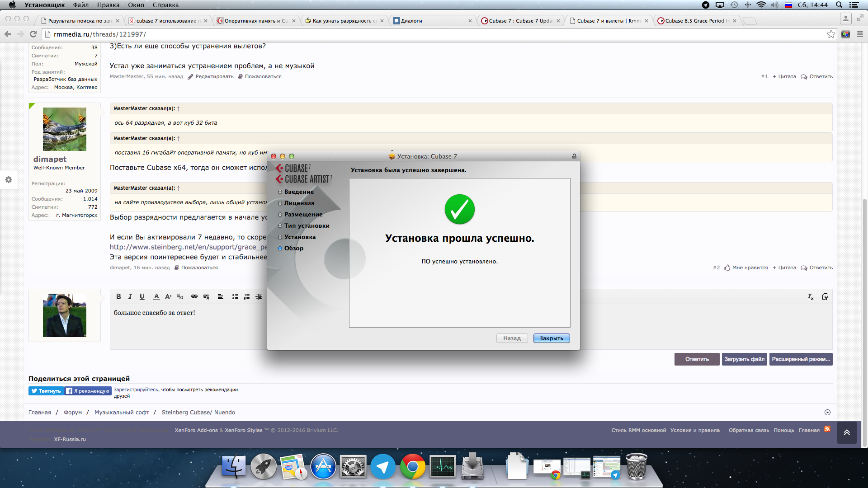The width and height of the screenshot is (868, 488).
Task: Open the Справка menu in menu bar
Action: tap(165, 5)
